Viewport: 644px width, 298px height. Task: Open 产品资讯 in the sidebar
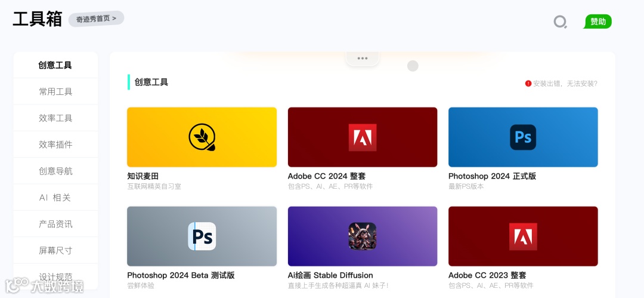point(55,224)
